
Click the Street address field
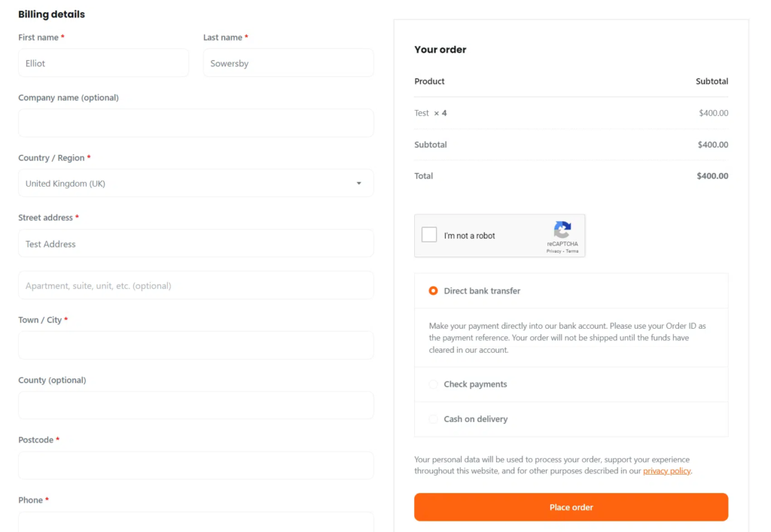tap(196, 244)
